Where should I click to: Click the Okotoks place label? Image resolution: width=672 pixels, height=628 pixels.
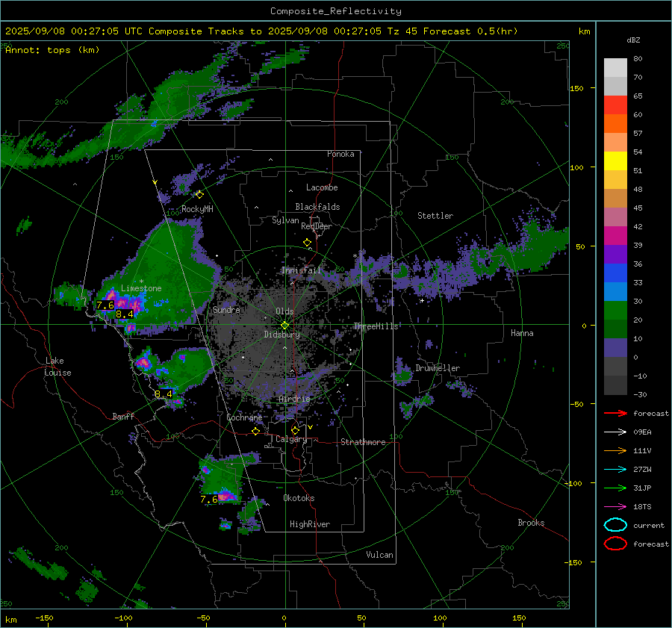[x=299, y=498]
